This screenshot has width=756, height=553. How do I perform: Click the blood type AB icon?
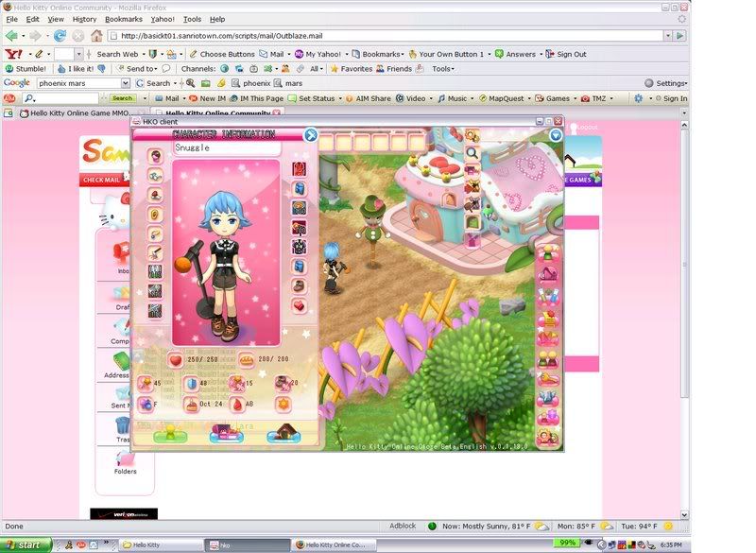tap(237, 404)
